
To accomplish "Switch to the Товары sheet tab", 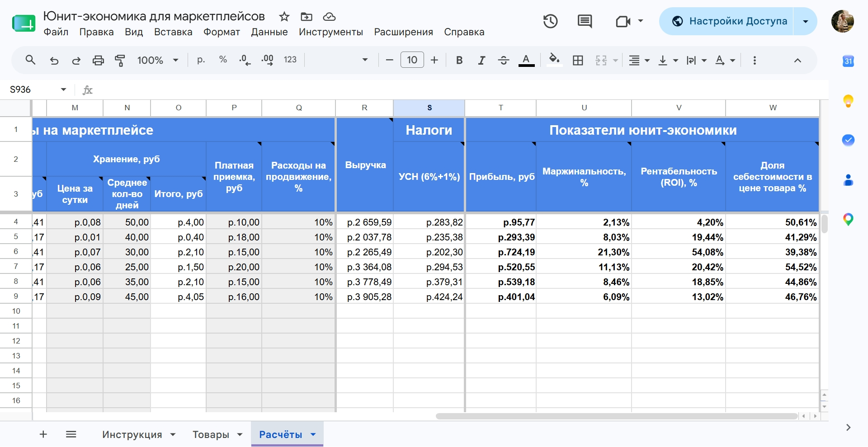I will point(211,434).
